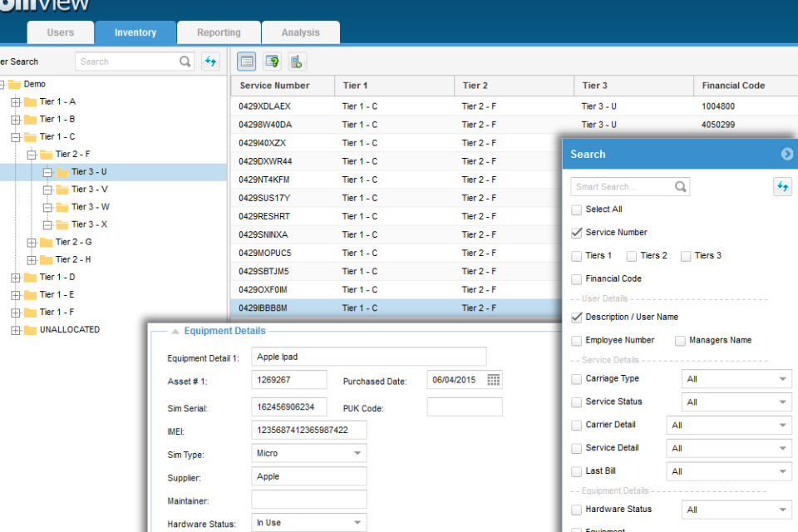
Task: Open the Sim Type dropdown
Action: pos(309,453)
